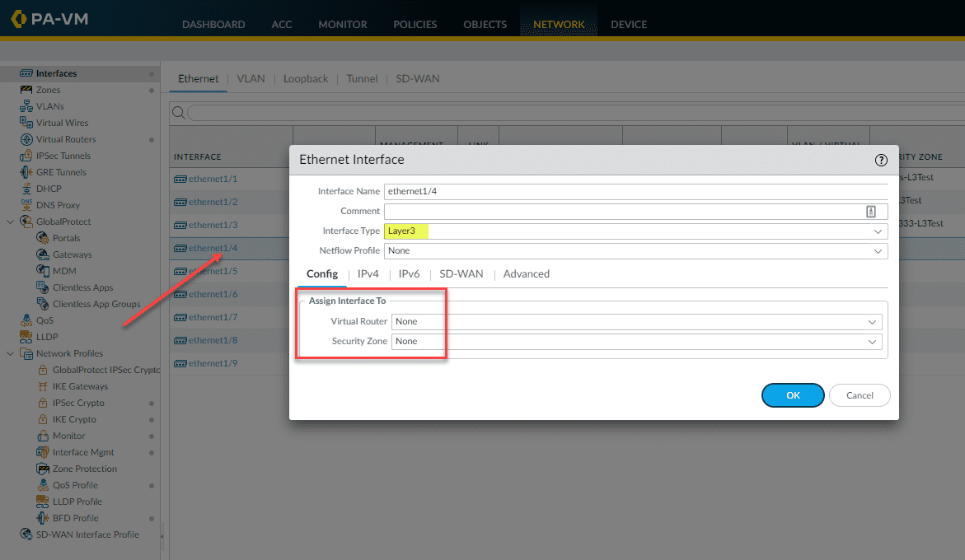Open the Interface Type dropdown
This screenshot has width=965, height=560.
pos(875,231)
